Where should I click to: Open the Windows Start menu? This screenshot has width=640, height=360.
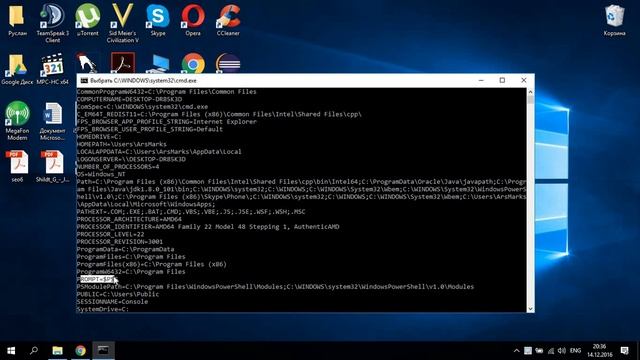pos(11,351)
